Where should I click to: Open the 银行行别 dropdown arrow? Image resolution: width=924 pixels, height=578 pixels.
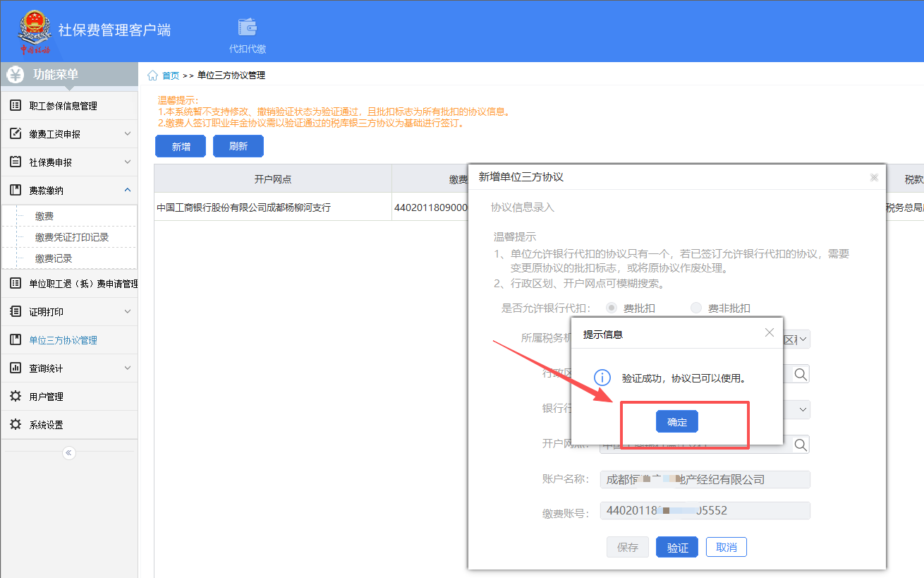[x=803, y=409]
